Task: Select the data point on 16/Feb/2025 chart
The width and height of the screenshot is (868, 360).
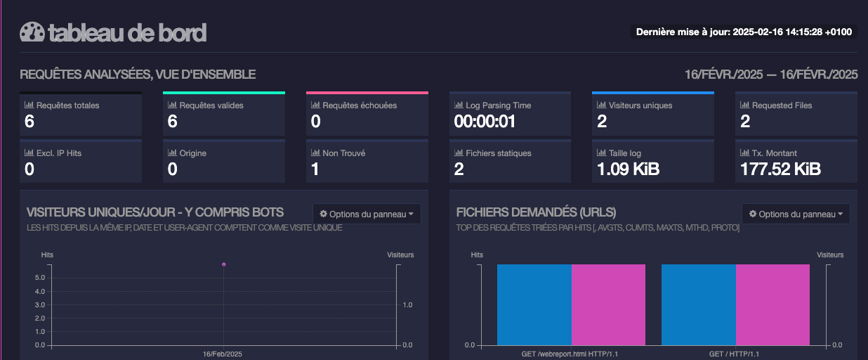Action: 223,264
